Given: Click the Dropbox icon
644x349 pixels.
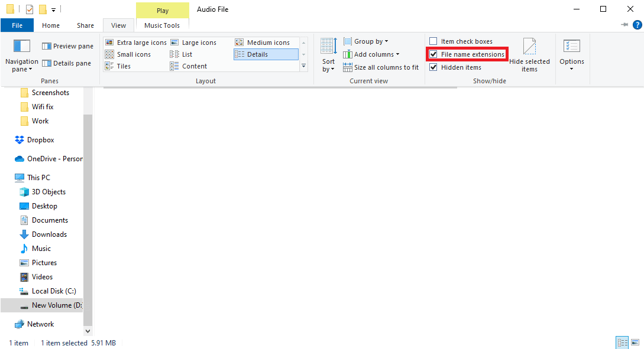Looking at the screenshot, I should pyautogui.click(x=20, y=140).
